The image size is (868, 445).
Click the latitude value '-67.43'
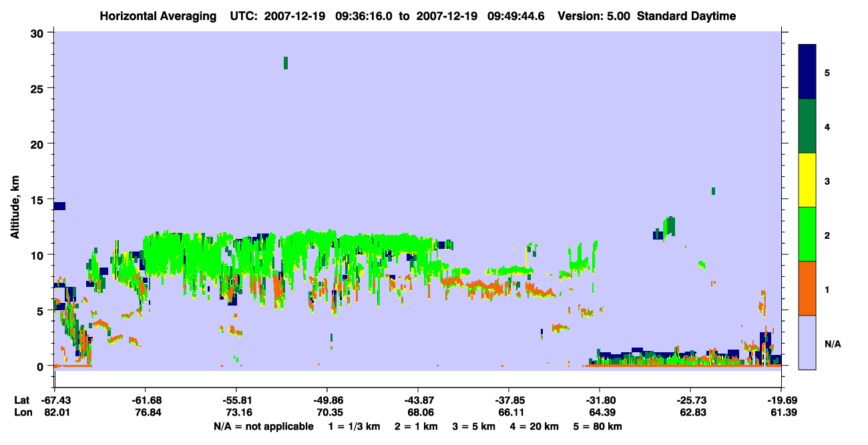pyautogui.click(x=55, y=400)
